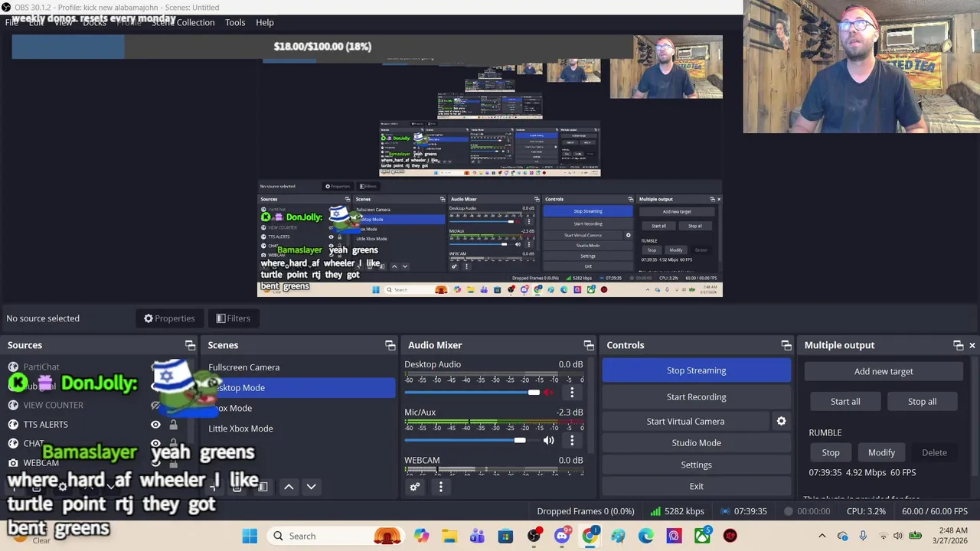Open the Windows Start menu

click(x=250, y=536)
